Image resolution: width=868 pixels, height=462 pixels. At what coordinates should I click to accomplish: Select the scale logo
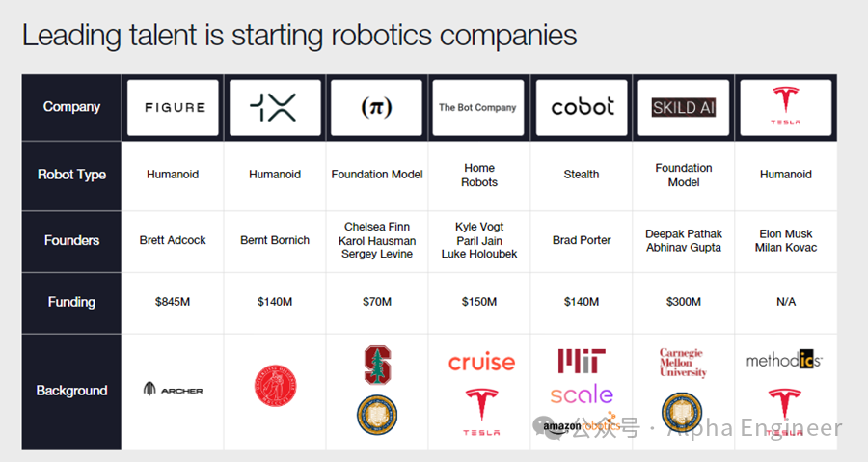[582, 394]
